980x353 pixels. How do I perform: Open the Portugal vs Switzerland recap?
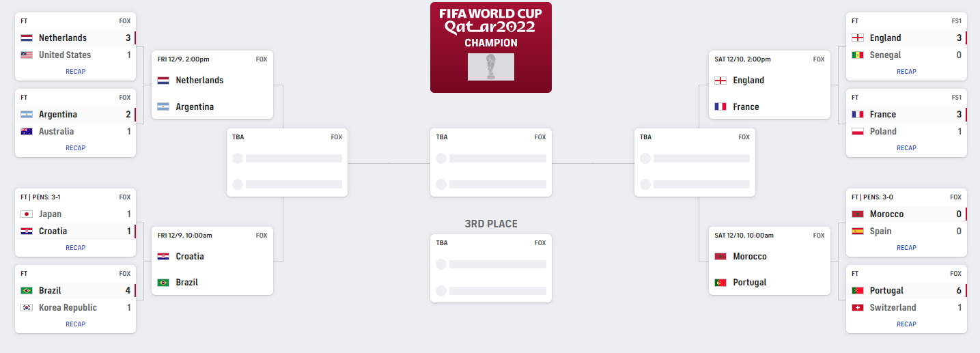coord(906,324)
